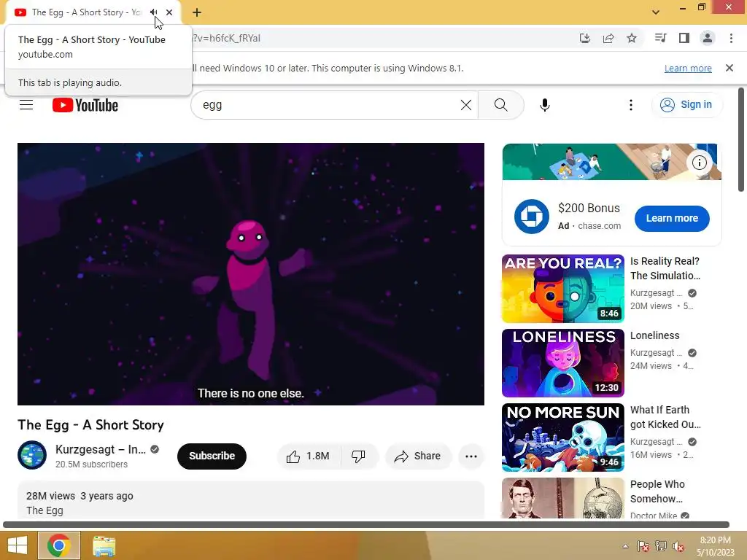The width and height of the screenshot is (747, 560).
Task: Subscribe to Kurzgesagt channel
Action: (x=212, y=456)
